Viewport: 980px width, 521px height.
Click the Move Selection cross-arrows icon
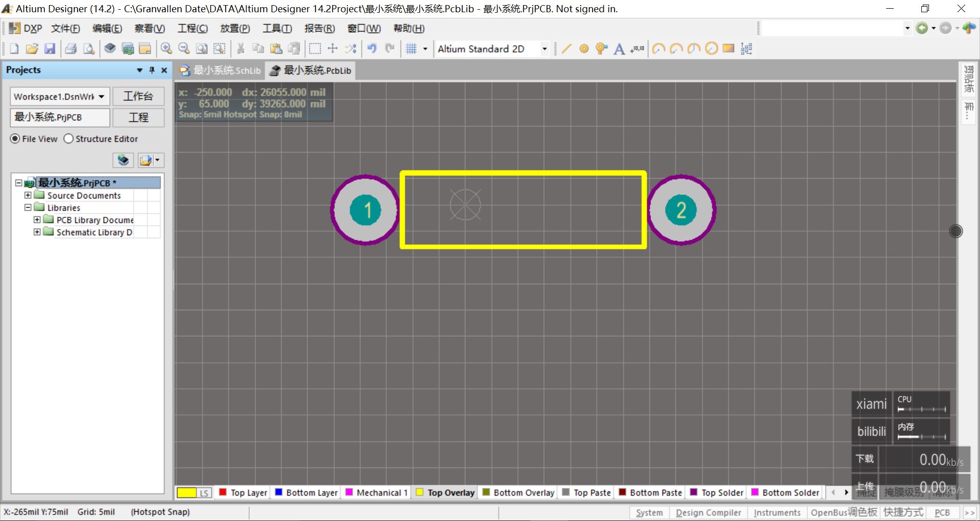[x=333, y=48]
